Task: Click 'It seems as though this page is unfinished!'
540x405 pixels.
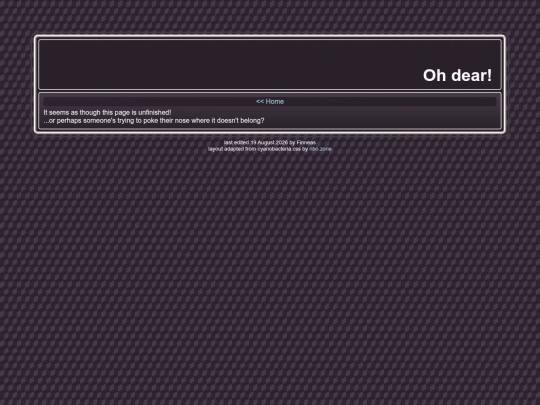Action: pos(107,113)
